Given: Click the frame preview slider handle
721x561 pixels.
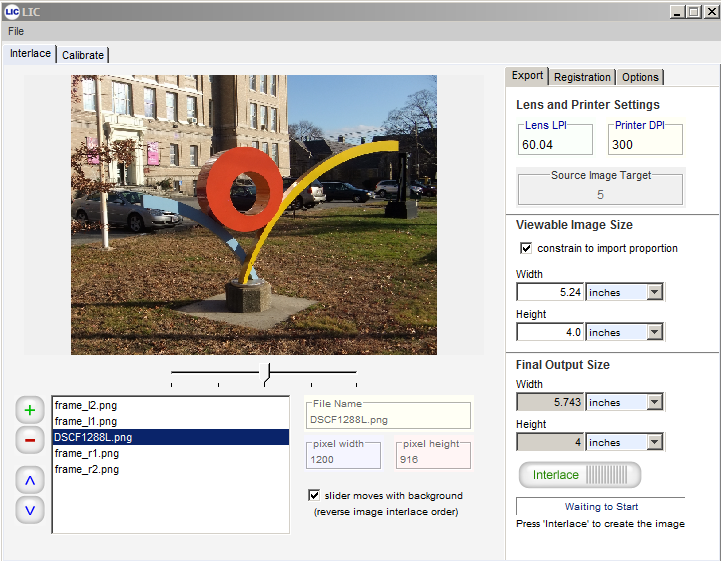Looking at the screenshot, I should pyautogui.click(x=265, y=373).
